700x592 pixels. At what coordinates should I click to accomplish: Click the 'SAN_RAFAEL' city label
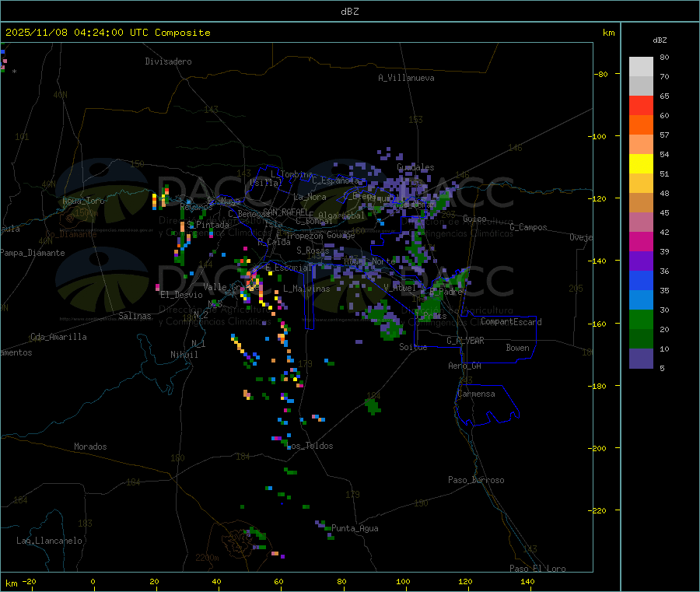coord(285,212)
